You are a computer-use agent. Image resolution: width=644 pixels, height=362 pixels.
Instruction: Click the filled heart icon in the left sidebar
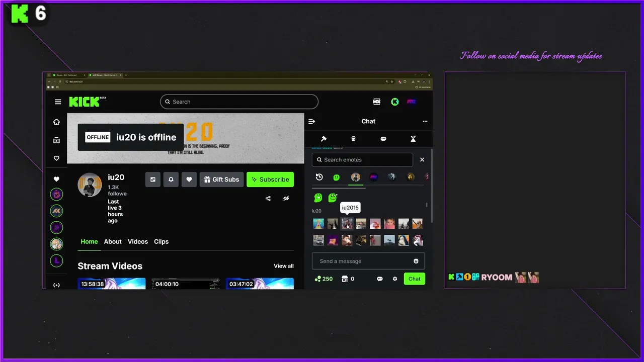point(56,179)
